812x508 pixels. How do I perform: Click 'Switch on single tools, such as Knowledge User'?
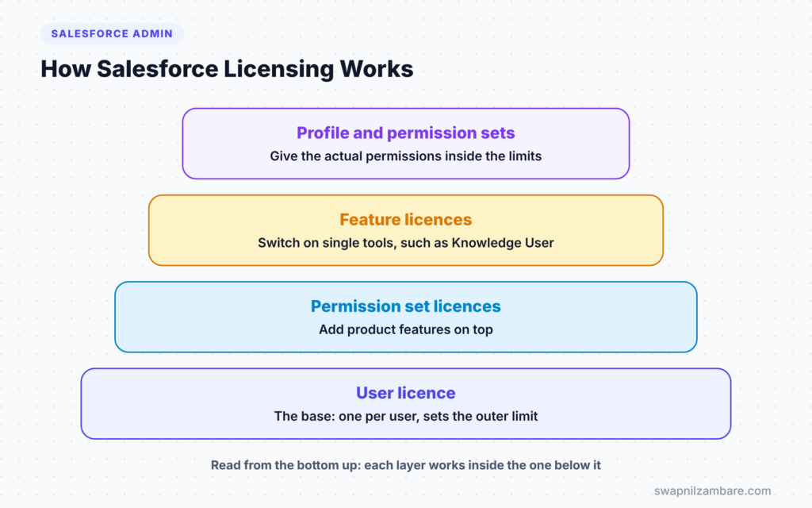click(405, 243)
